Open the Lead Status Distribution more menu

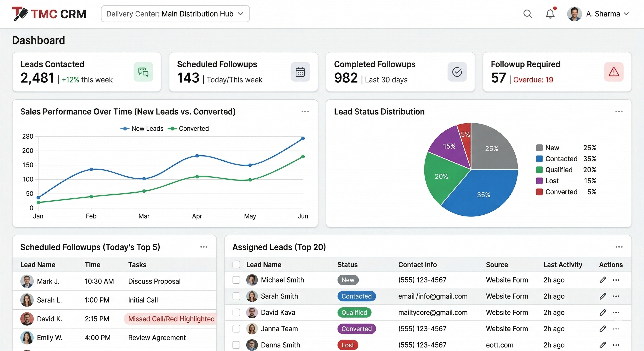[619, 112]
